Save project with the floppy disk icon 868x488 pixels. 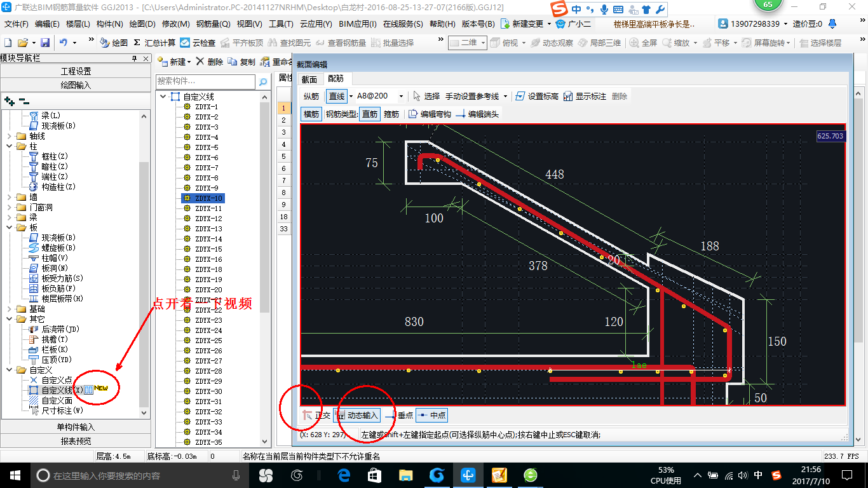pyautogui.click(x=45, y=43)
